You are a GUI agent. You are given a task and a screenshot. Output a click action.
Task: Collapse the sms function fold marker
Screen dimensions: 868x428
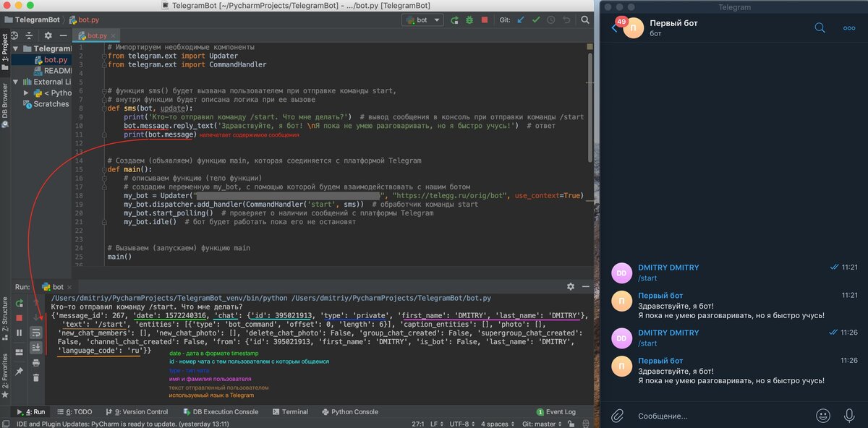tap(103, 108)
